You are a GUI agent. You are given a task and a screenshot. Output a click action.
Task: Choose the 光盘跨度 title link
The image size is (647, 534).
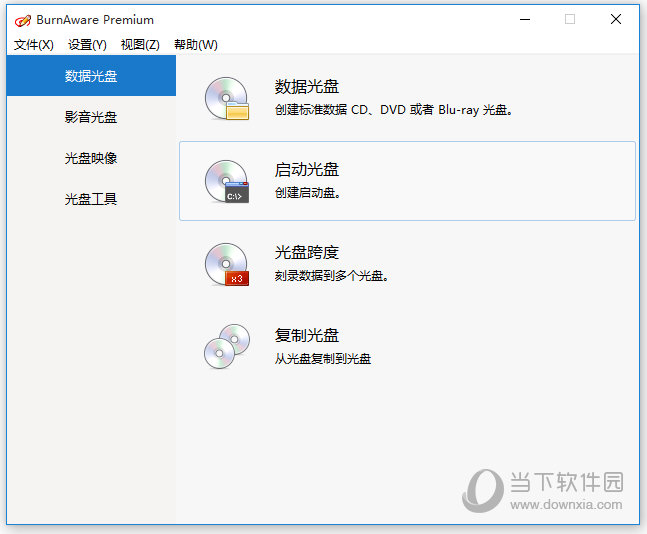point(307,253)
